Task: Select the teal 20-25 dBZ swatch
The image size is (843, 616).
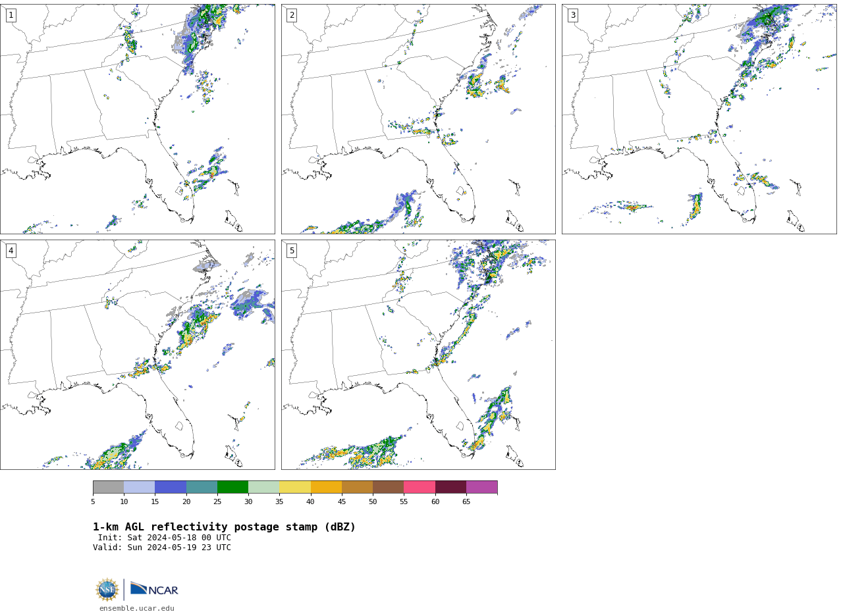Action: pos(202,487)
